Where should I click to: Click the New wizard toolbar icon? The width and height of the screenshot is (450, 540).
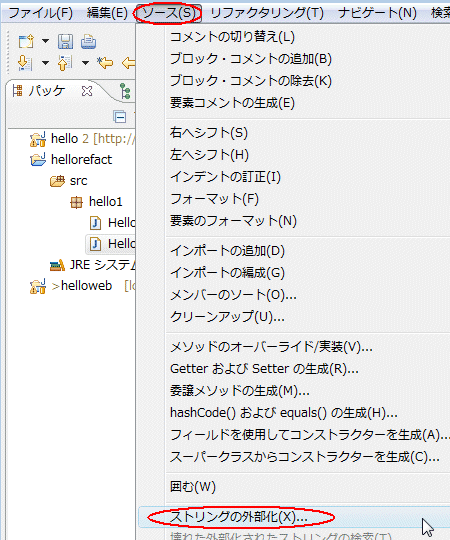pos(26,41)
